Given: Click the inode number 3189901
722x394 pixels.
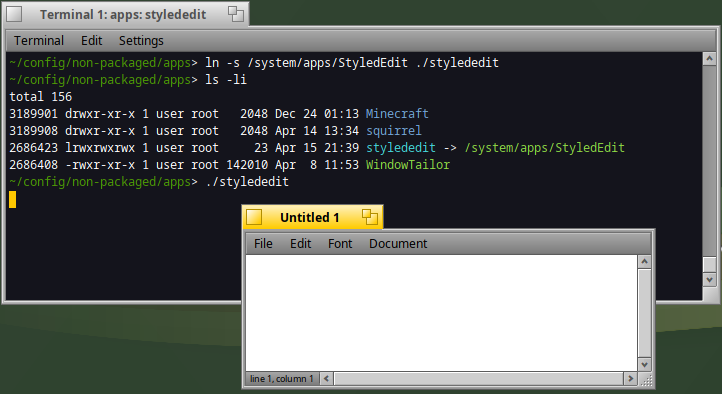Looking at the screenshot, I should [34, 114].
